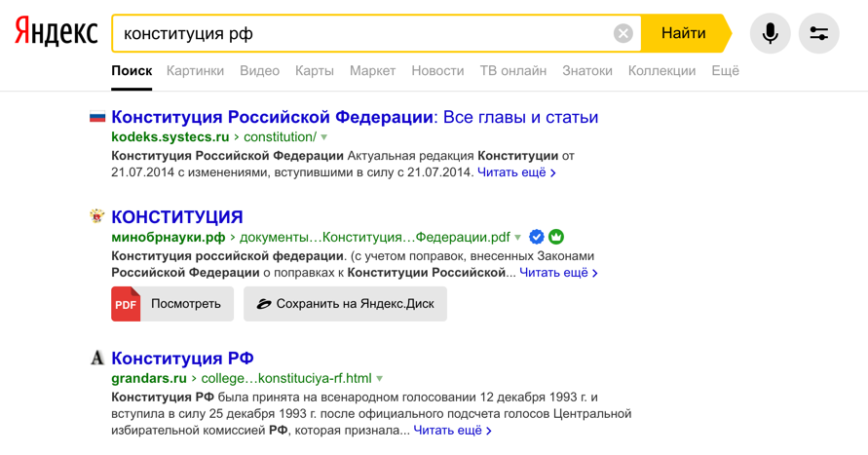Open the КОНСТИТУЦИЯ result title
This screenshot has width=868, height=455.
(x=177, y=217)
